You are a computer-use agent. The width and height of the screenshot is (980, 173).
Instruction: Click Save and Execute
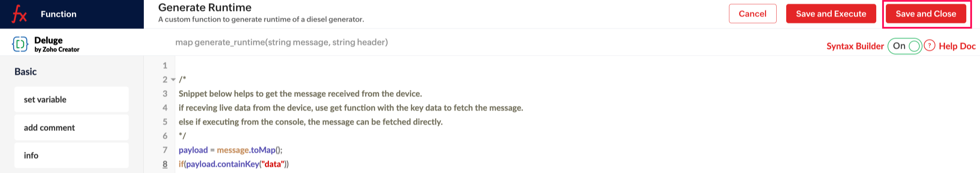(x=831, y=14)
